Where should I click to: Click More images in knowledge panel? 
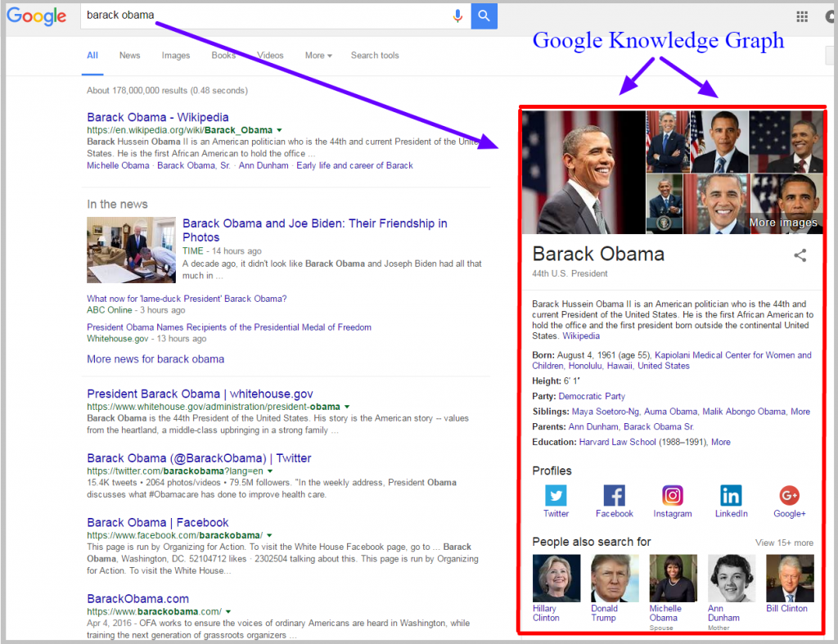(783, 223)
